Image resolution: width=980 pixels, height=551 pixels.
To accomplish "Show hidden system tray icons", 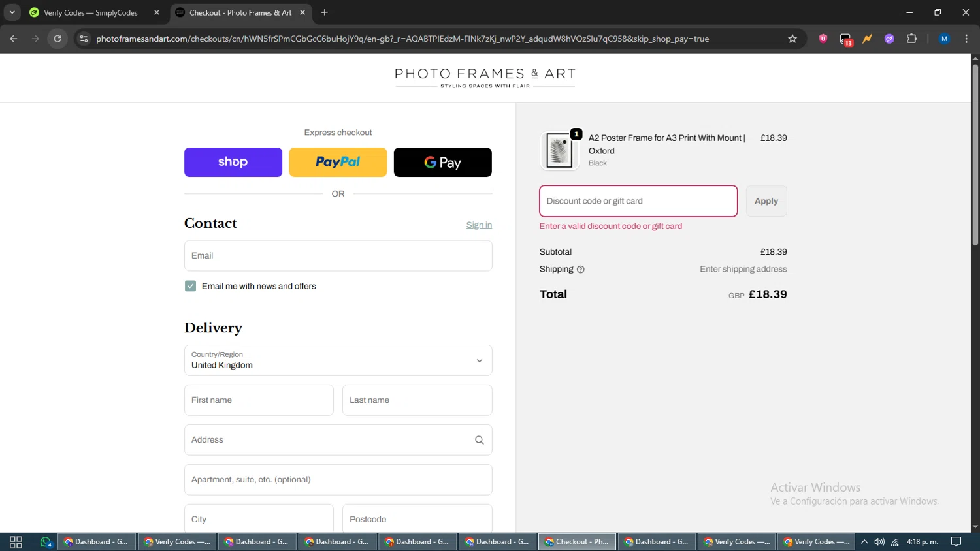I will pos(864,542).
